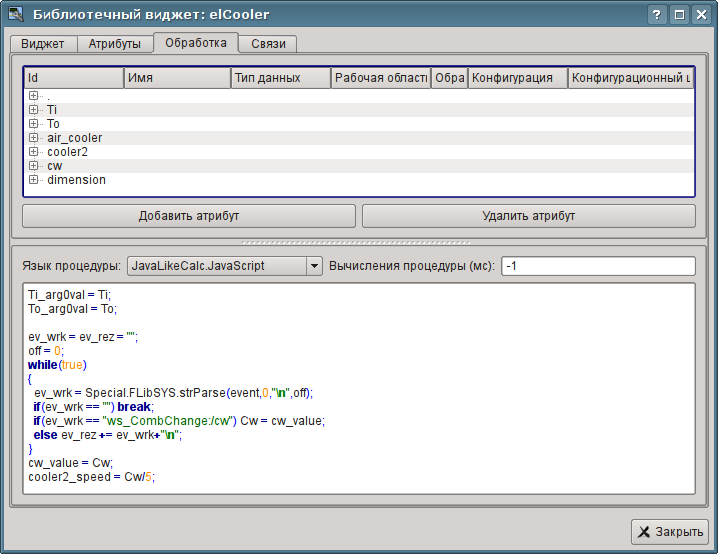This screenshot has width=718, height=554.
Task: Click the Id column header
Action: click(73, 78)
